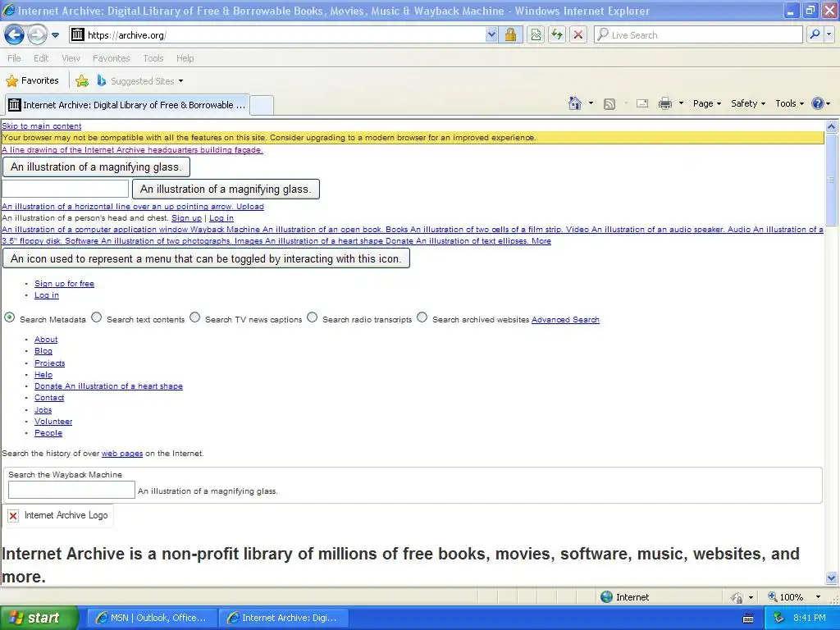This screenshot has height=630, width=840.
Task: Click into the Live Search box
Action: pyautogui.click(x=699, y=34)
